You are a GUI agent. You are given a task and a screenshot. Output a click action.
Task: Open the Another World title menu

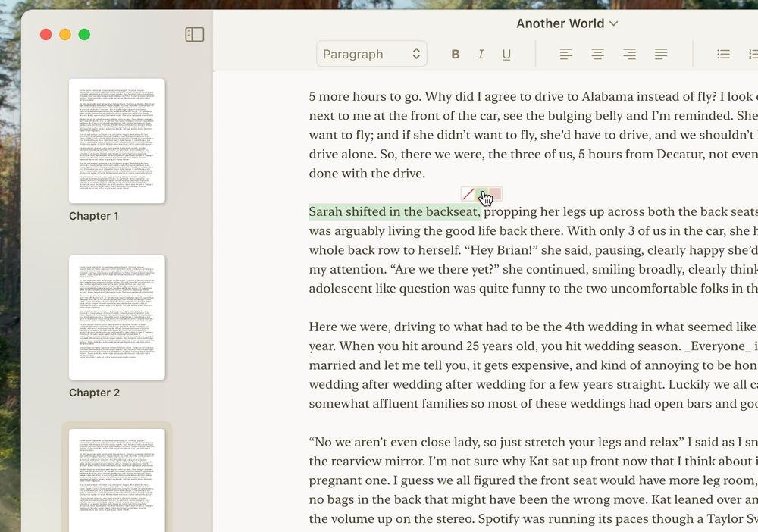coord(566,23)
